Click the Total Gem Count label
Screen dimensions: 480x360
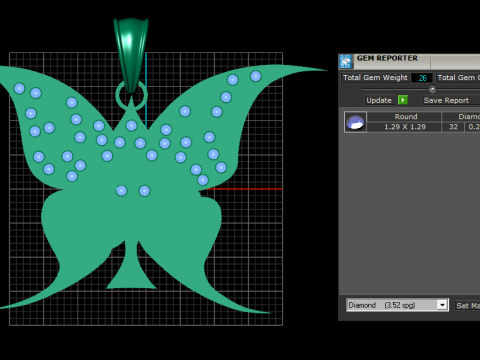(x=458, y=78)
